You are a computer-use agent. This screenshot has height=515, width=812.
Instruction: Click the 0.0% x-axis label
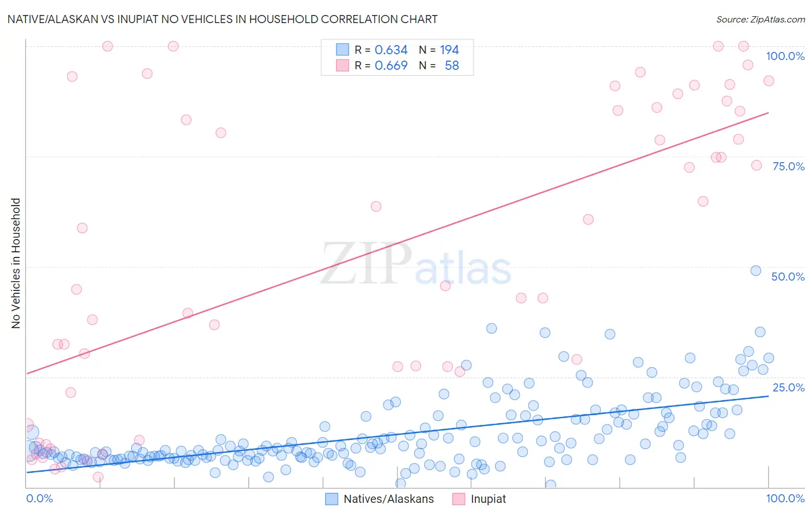click(39, 498)
